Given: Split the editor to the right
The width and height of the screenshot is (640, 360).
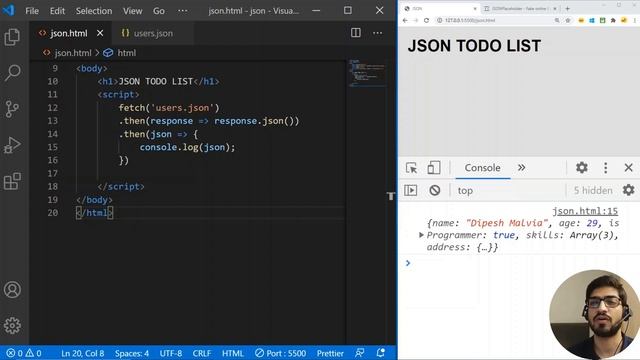Looking at the screenshot, I should click(356, 33).
